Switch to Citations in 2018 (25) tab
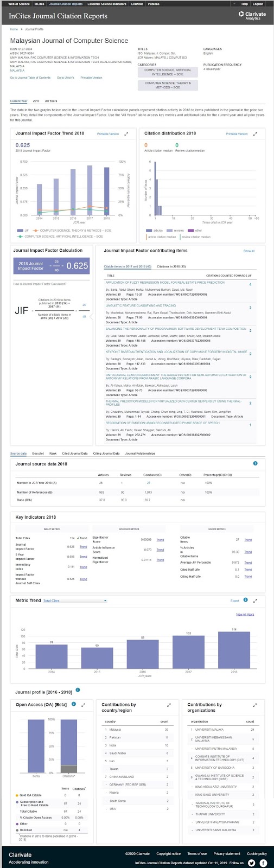 [x=171, y=266]
